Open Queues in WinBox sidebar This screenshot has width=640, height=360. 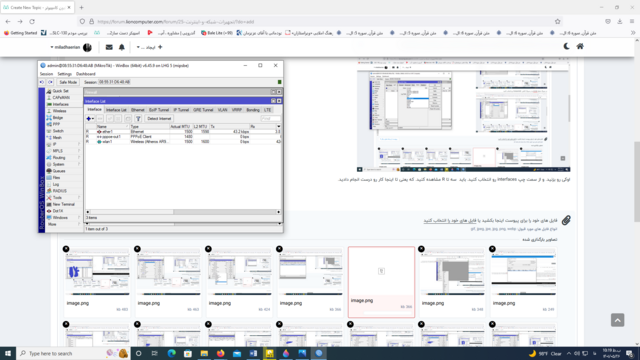click(x=58, y=171)
